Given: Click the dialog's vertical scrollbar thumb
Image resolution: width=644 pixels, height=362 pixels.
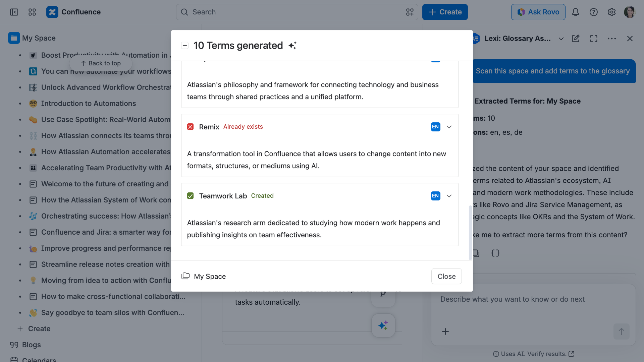Looking at the screenshot, I should click(470, 233).
